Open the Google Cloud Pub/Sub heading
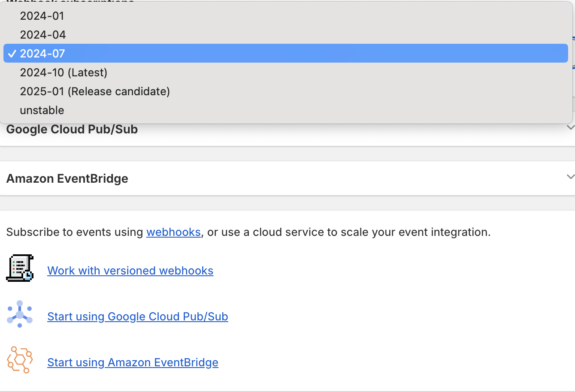Viewport: 575px width, 392px height. [72, 130]
